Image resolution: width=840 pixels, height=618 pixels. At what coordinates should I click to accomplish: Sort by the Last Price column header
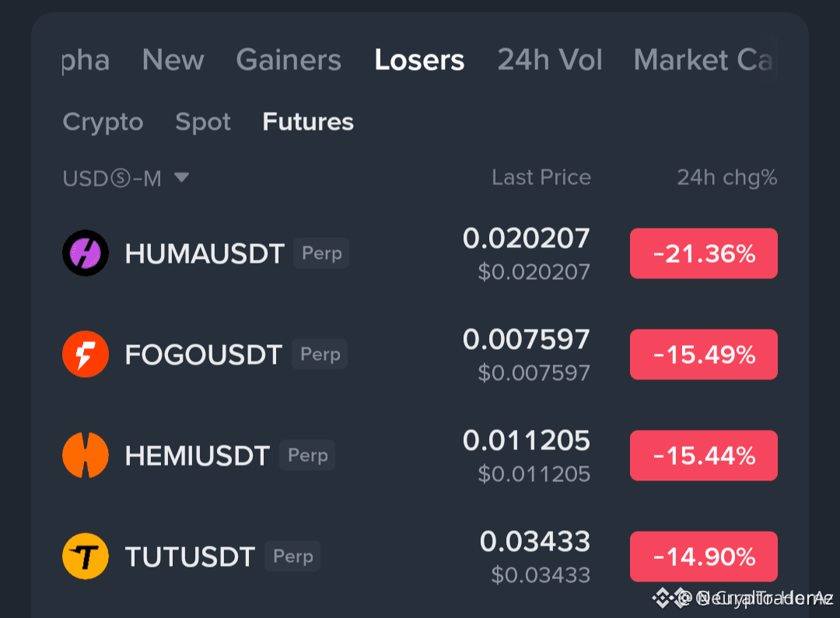click(x=541, y=177)
